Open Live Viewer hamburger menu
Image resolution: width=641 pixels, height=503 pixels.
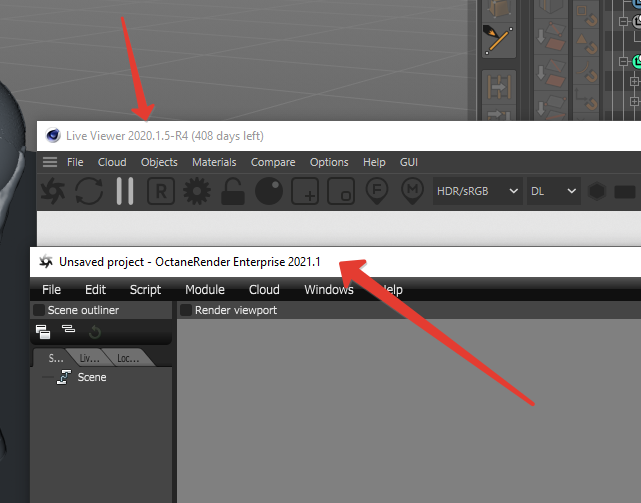click(50, 162)
